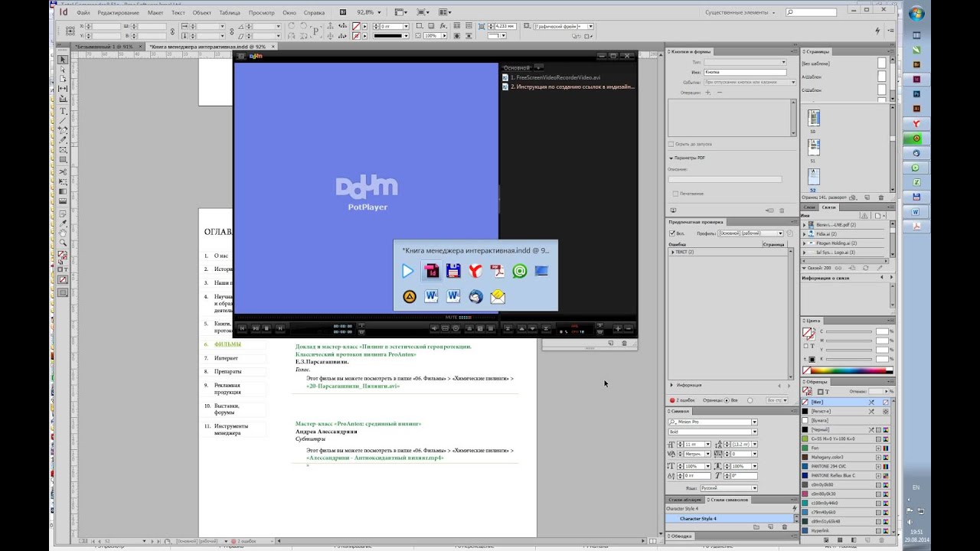The height and width of the screenshot is (551, 980).
Task: Click the delete style trash icon in Character Styles
Action: [785, 527]
